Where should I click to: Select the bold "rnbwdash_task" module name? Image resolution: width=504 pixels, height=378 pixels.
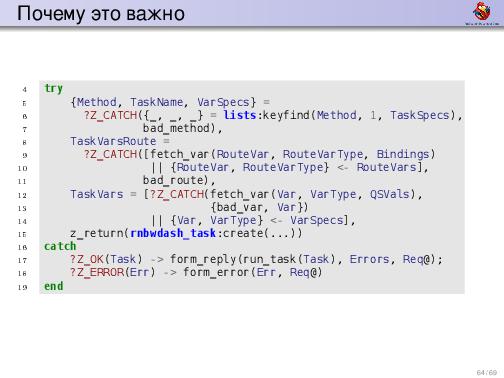coord(173,233)
